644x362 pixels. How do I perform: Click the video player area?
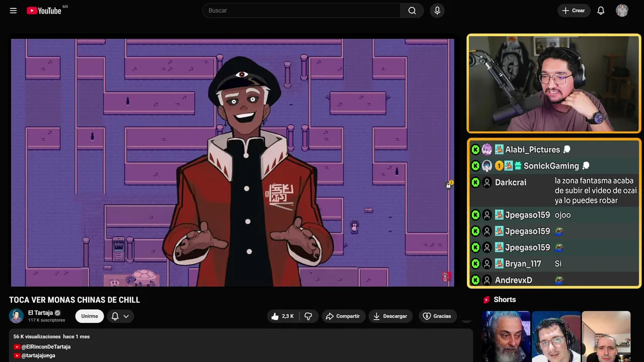(x=232, y=162)
